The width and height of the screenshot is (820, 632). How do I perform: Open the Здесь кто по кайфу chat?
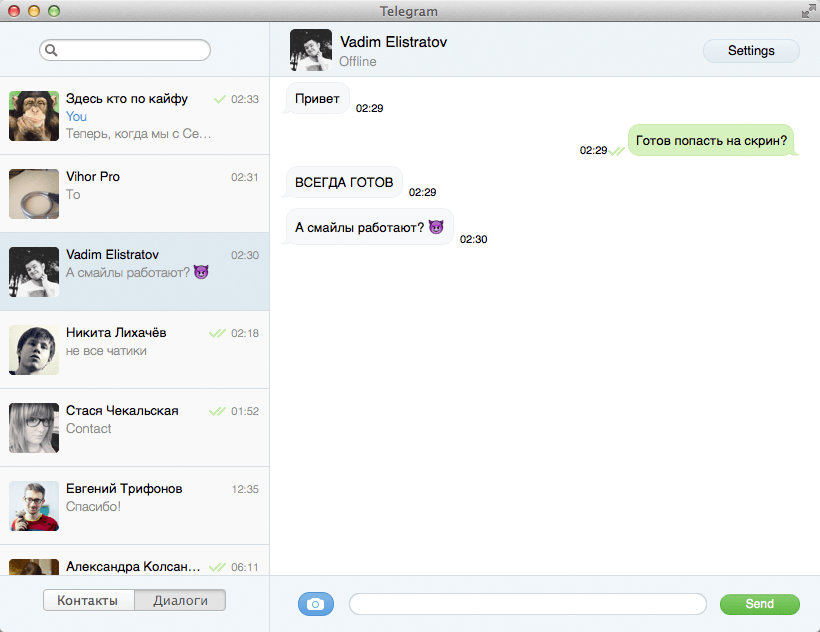coord(134,116)
